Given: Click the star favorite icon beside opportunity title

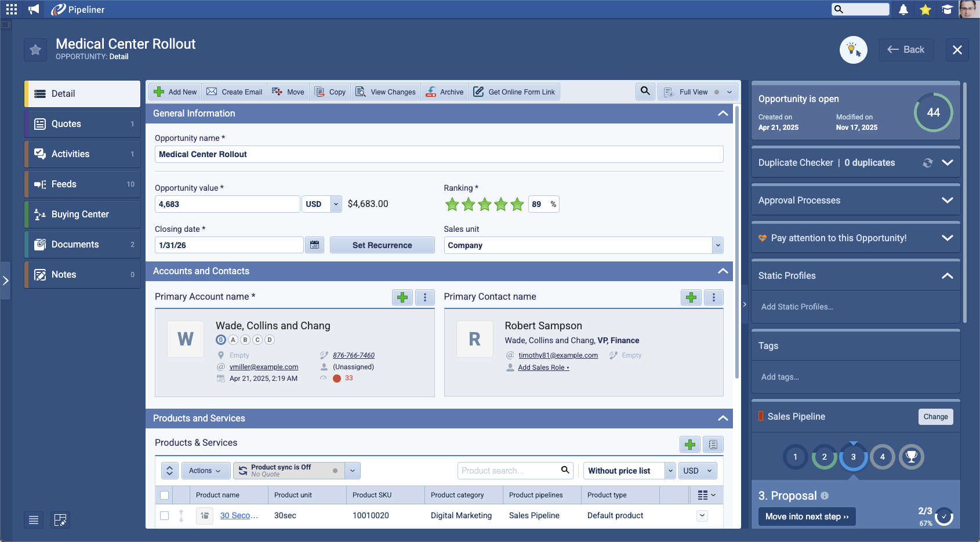Looking at the screenshot, I should point(35,50).
